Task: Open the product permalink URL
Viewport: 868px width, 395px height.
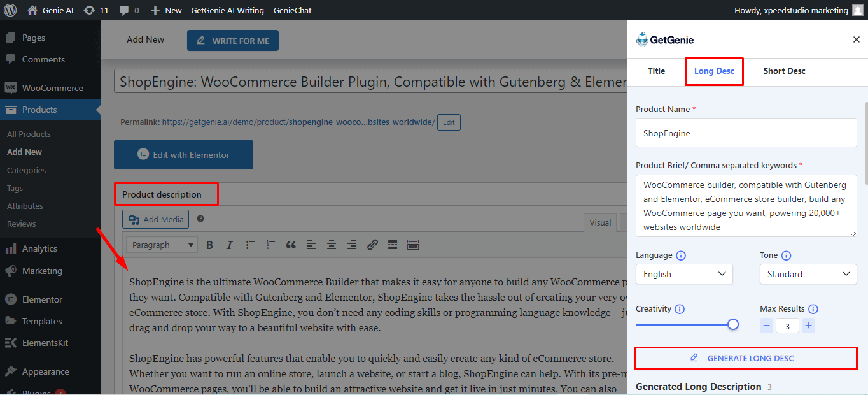Action: (x=298, y=122)
